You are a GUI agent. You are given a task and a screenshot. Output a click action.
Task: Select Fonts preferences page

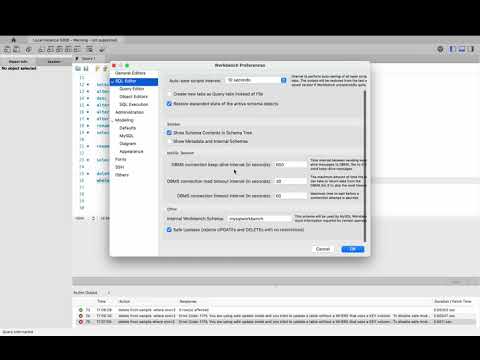pos(121,159)
